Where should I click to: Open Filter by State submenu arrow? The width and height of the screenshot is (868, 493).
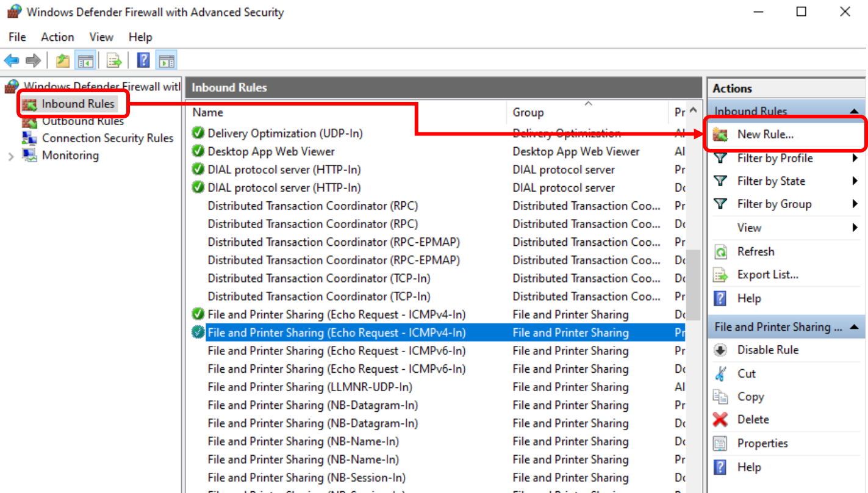point(855,181)
